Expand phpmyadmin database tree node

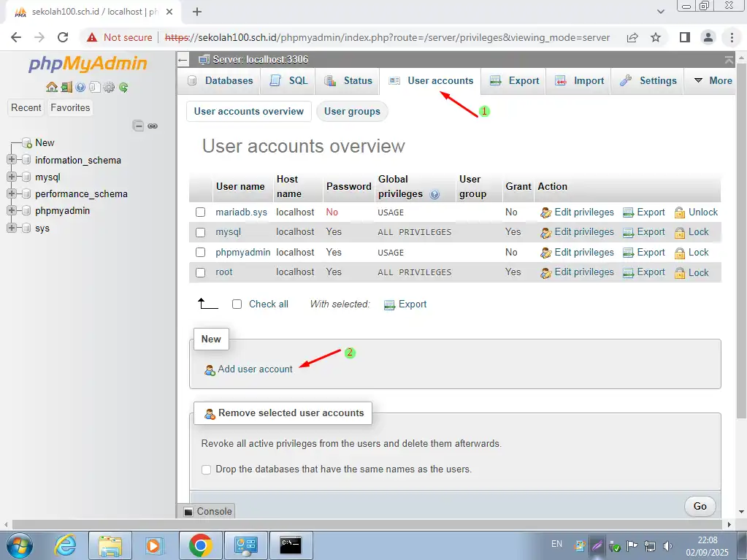coord(12,210)
